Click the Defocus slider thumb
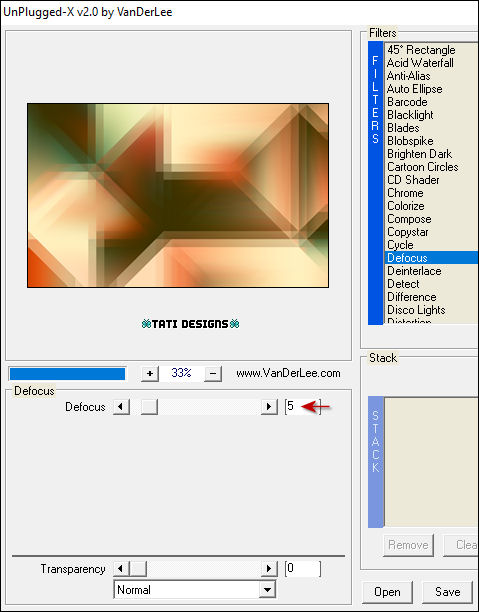This screenshot has width=479, height=612. [x=149, y=407]
